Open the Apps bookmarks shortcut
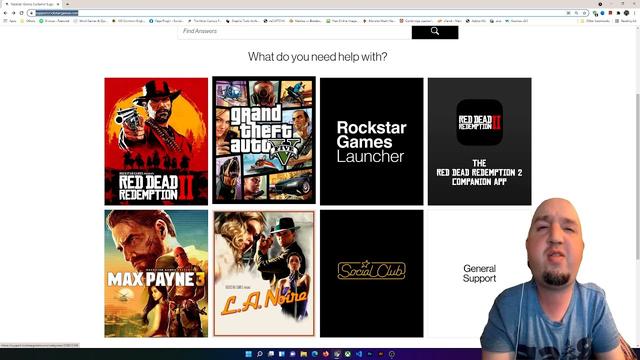640x360 pixels. pyautogui.click(x=10, y=20)
